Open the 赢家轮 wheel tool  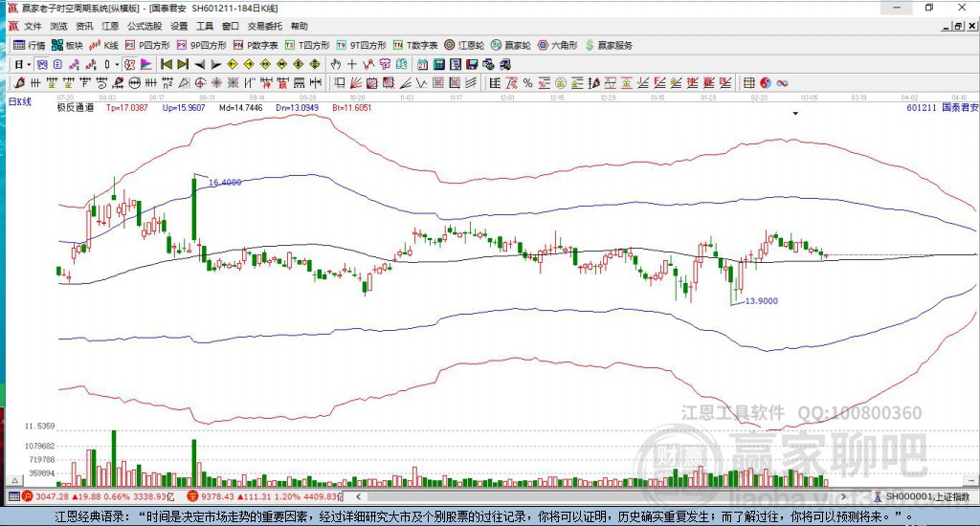pyautogui.click(x=511, y=45)
